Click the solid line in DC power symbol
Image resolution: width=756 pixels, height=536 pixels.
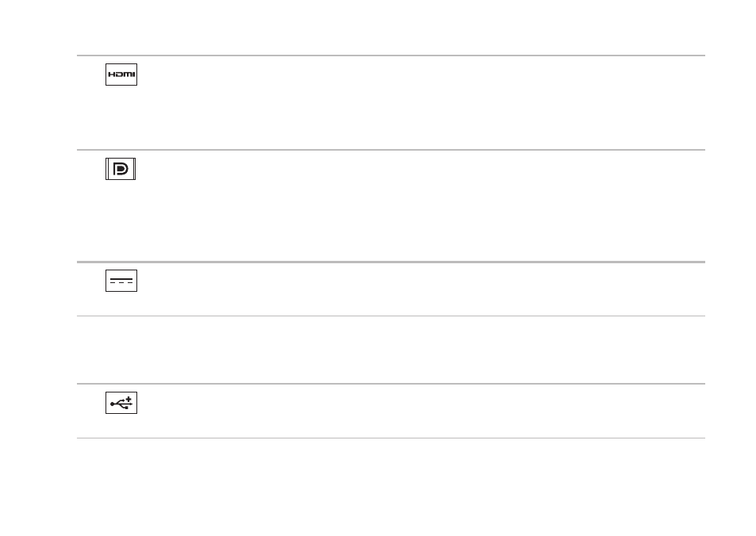click(121, 278)
